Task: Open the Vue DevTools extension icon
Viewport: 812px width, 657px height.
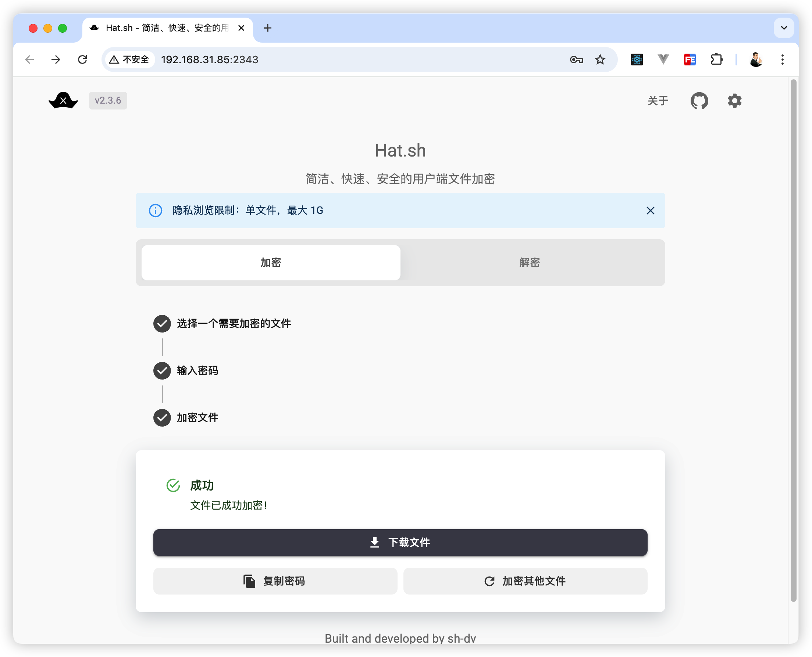Action: point(663,60)
